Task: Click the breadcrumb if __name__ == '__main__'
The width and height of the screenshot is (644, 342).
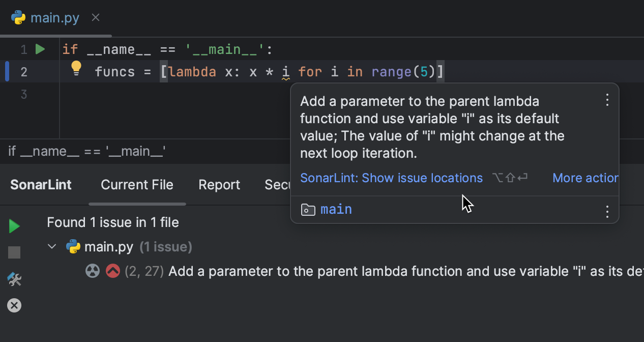Action: coord(87,151)
